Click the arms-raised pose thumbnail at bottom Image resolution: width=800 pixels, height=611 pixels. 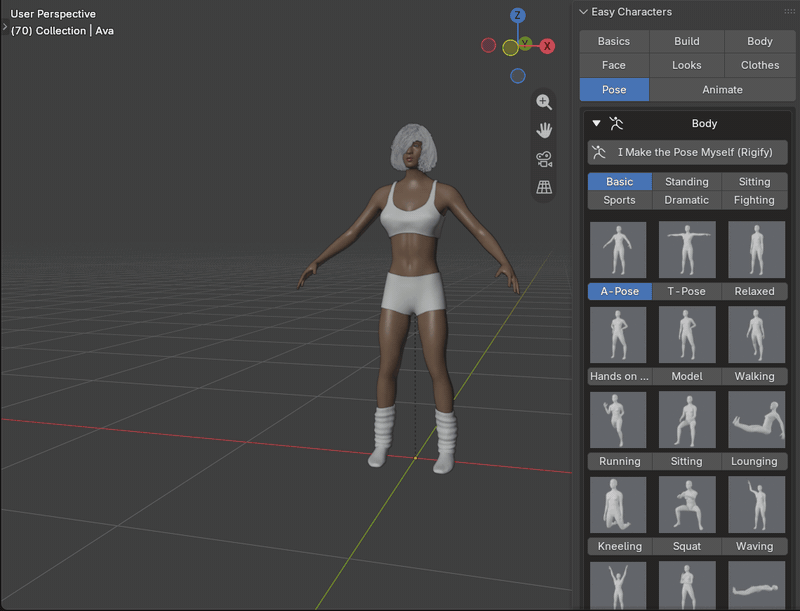pos(618,585)
